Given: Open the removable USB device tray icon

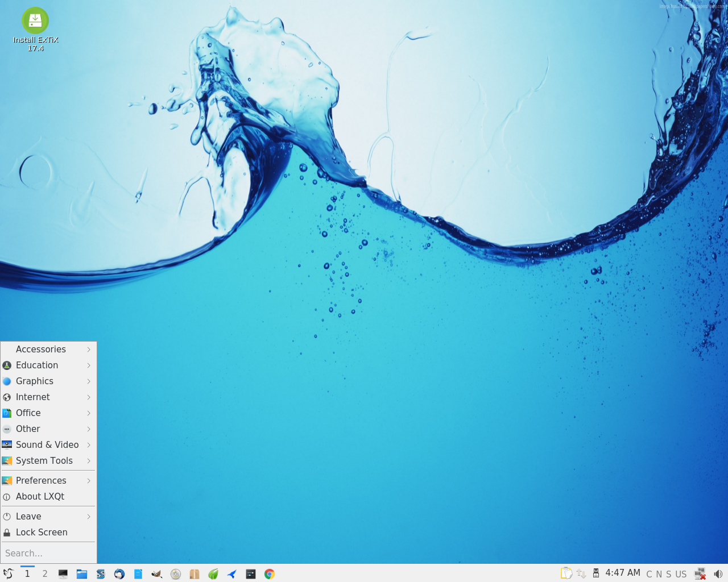Looking at the screenshot, I should [x=596, y=573].
